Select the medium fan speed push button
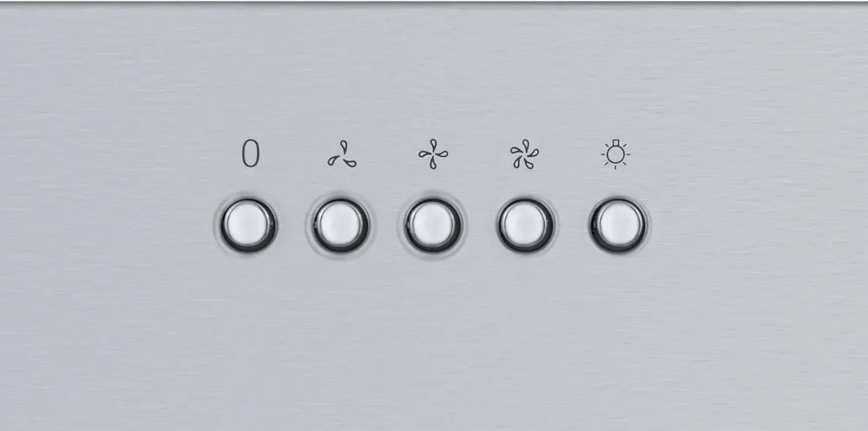This screenshot has width=868, height=431. [x=432, y=225]
